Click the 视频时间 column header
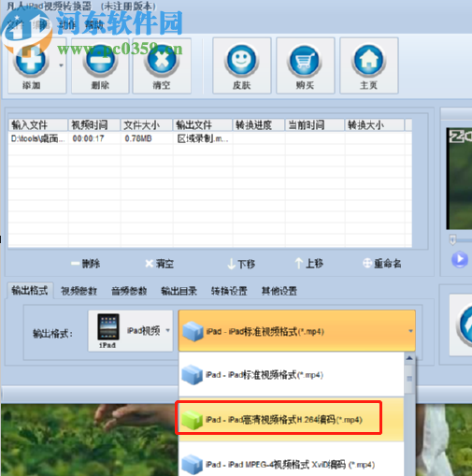 (x=94, y=125)
